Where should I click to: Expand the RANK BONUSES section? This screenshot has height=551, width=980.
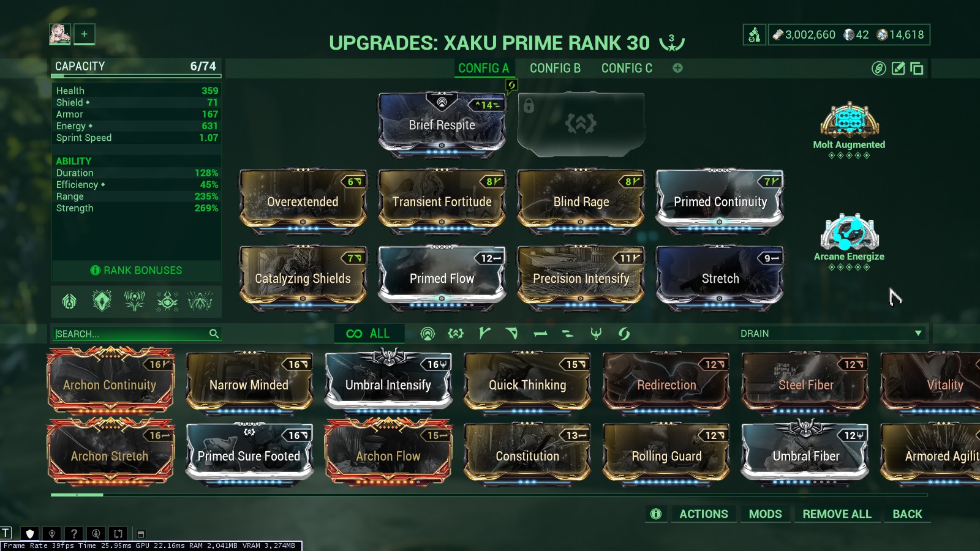coord(137,270)
